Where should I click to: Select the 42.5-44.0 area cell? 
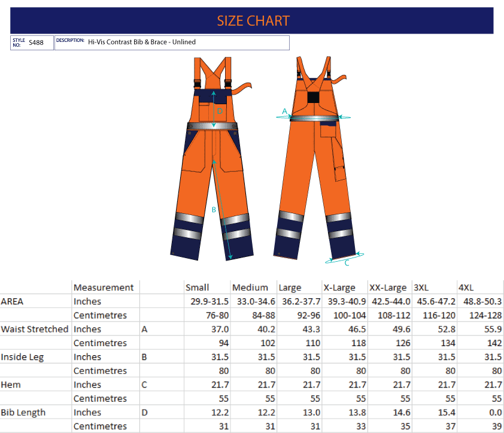(x=391, y=301)
